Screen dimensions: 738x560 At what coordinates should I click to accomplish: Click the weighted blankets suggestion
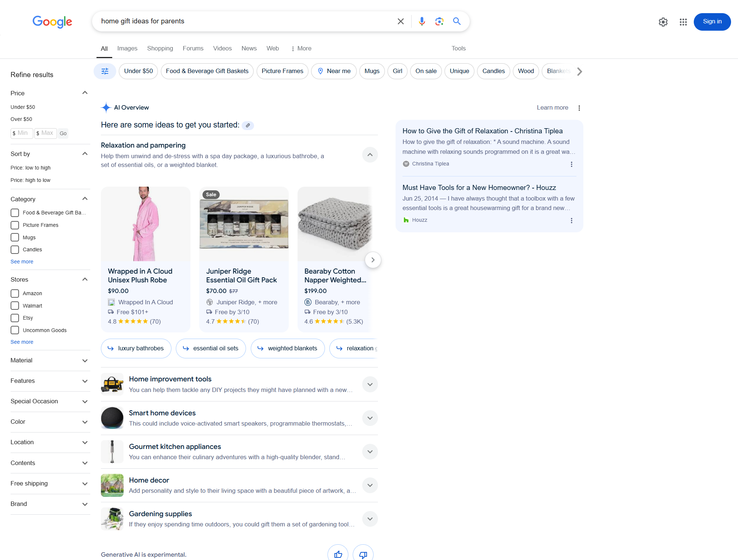point(288,348)
